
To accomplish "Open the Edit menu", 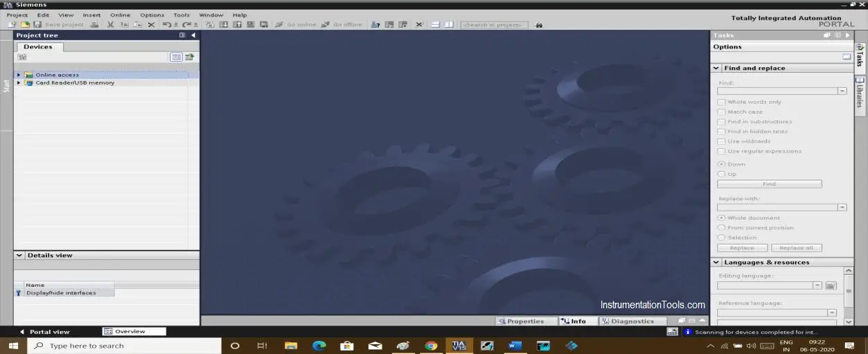I will pos(43,15).
